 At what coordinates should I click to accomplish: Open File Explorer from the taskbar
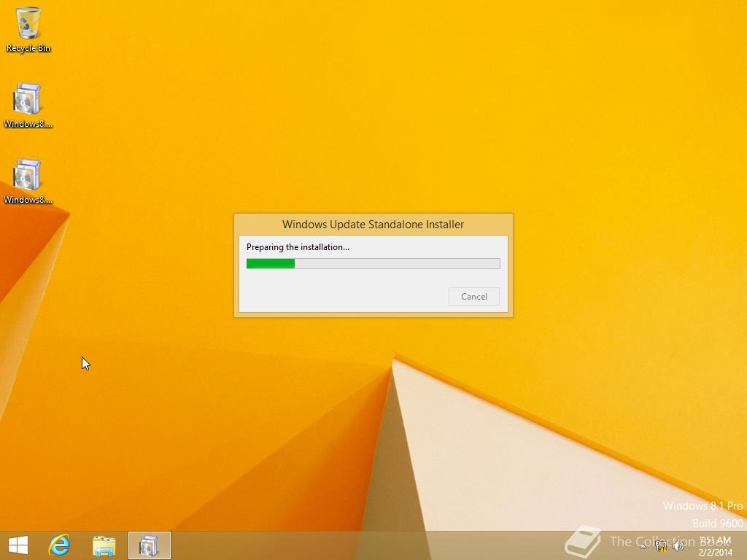click(104, 545)
